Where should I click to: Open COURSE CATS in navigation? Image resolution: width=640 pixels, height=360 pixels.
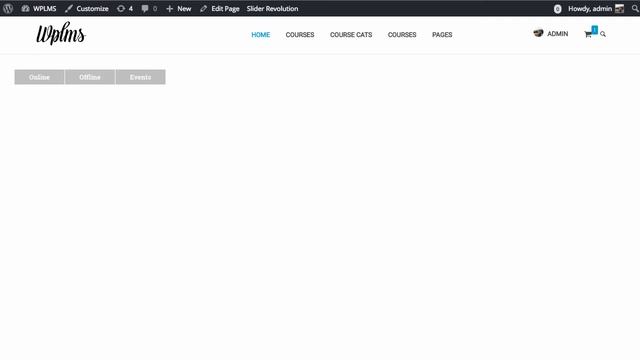(x=351, y=35)
